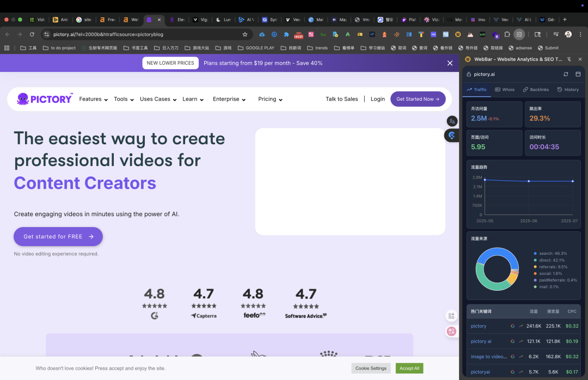Switch to the Elev browser tab
The height and width of the screenshot is (380, 588).
point(177,20)
